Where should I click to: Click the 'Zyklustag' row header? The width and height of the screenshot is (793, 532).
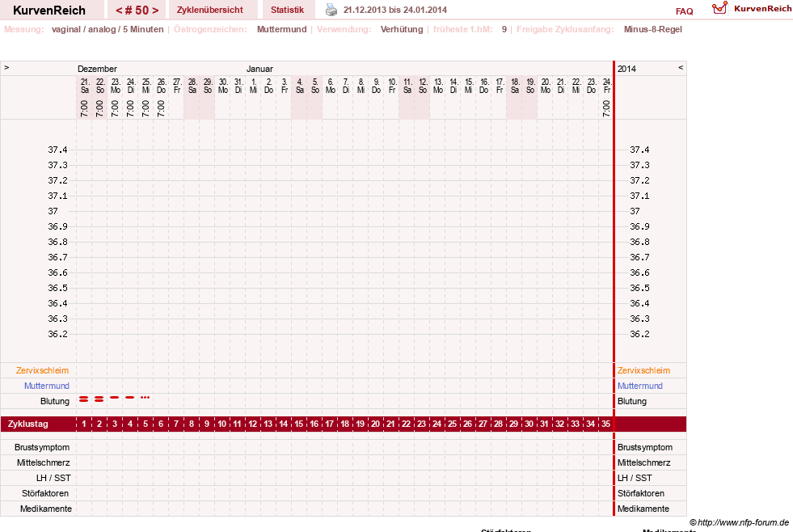[27, 424]
